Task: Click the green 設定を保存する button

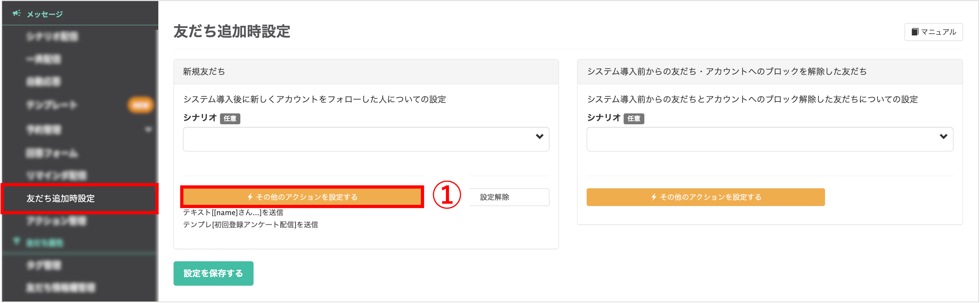Action: pyautogui.click(x=213, y=273)
